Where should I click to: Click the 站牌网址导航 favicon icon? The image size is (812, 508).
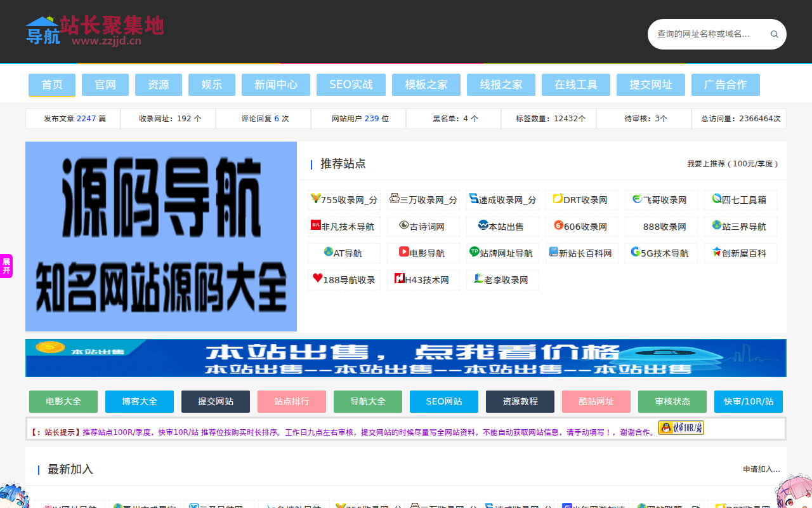point(475,252)
